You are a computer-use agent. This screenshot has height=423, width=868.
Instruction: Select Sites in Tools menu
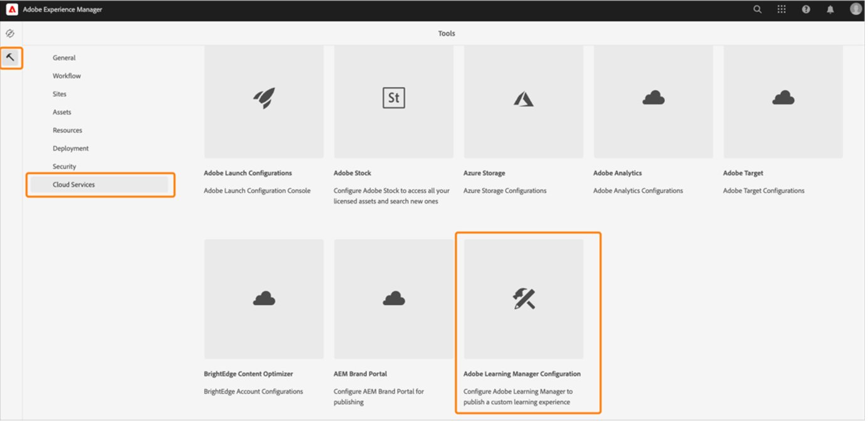coord(60,94)
